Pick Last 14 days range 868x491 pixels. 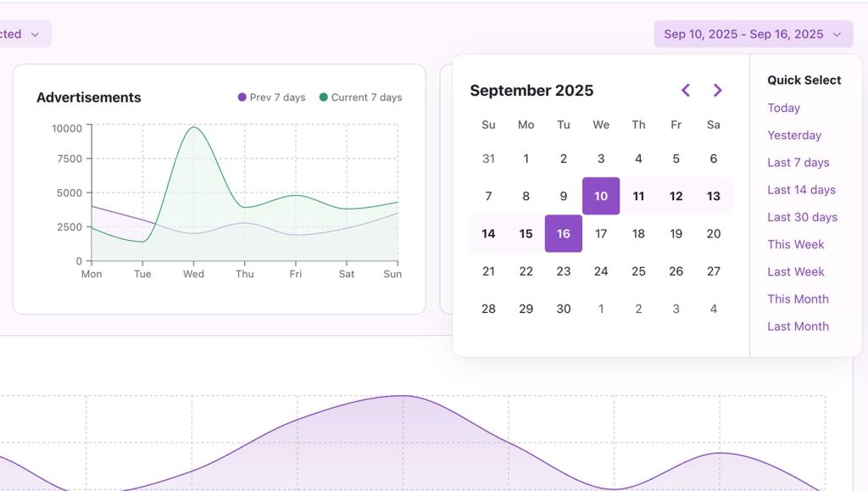[801, 190]
